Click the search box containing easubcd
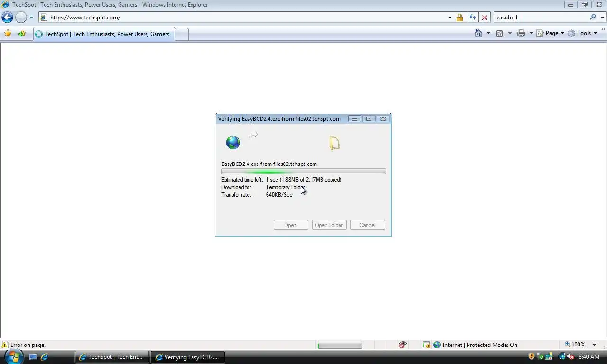This screenshot has height=364, width=607. click(541, 18)
